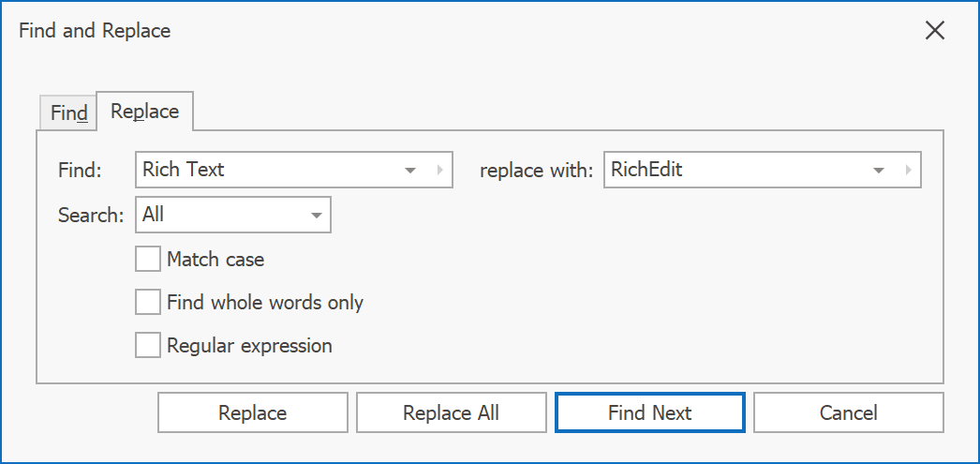This screenshot has height=464, width=980.
Task: Click the "replace with:" label
Action: pyautogui.click(x=536, y=171)
